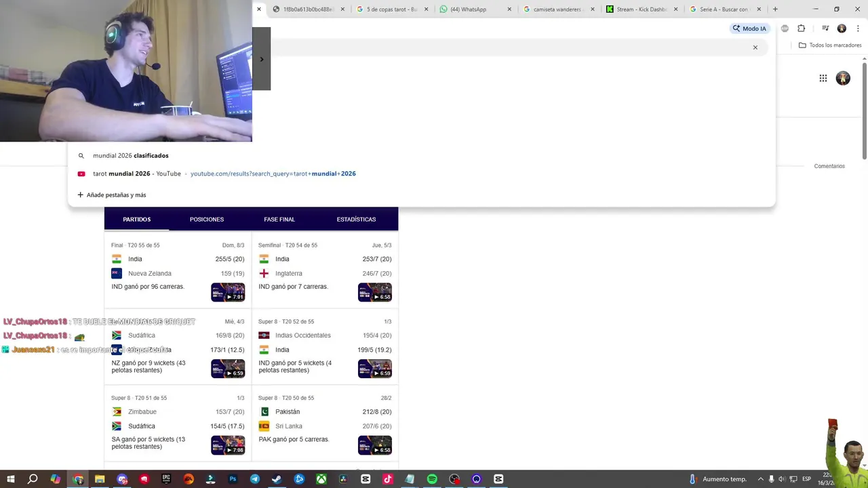Open Google apps grid

[823, 78]
